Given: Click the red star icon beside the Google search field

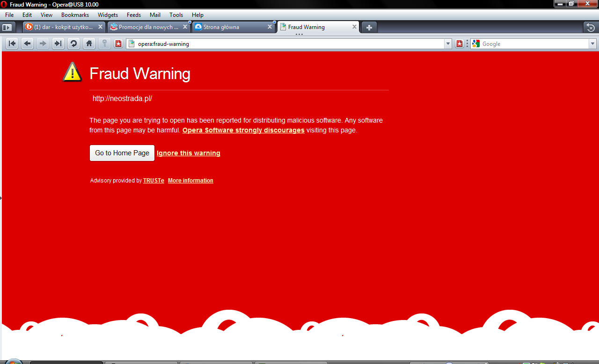Looking at the screenshot, I should pos(460,44).
